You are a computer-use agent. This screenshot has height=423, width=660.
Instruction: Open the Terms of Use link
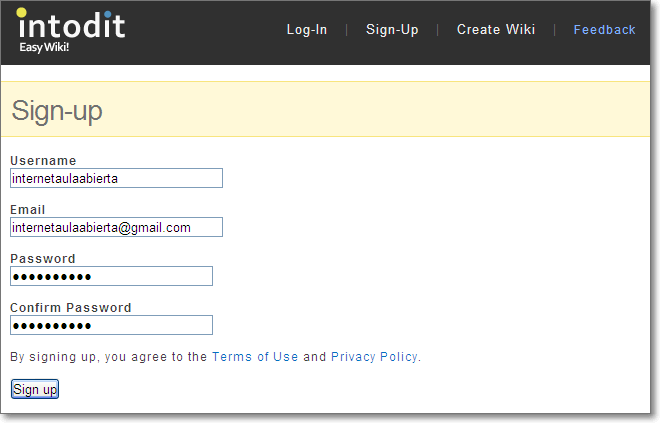255,356
